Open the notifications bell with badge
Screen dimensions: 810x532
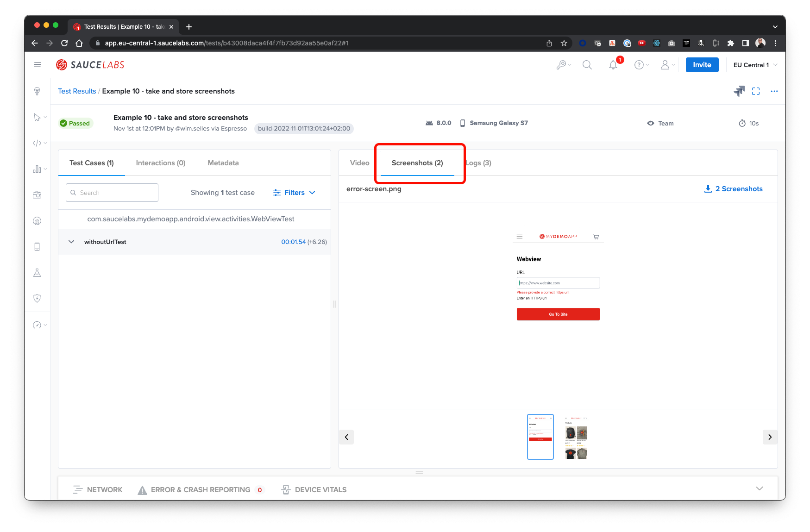pos(613,64)
